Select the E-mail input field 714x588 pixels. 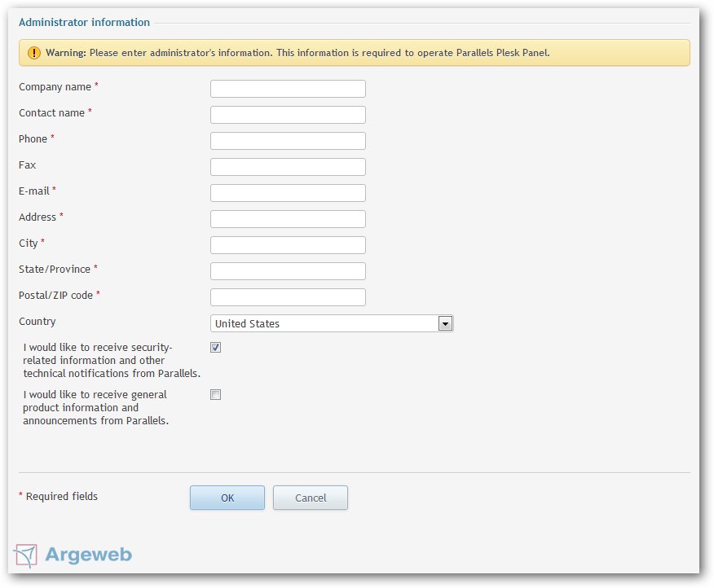click(x=288, y=193)
